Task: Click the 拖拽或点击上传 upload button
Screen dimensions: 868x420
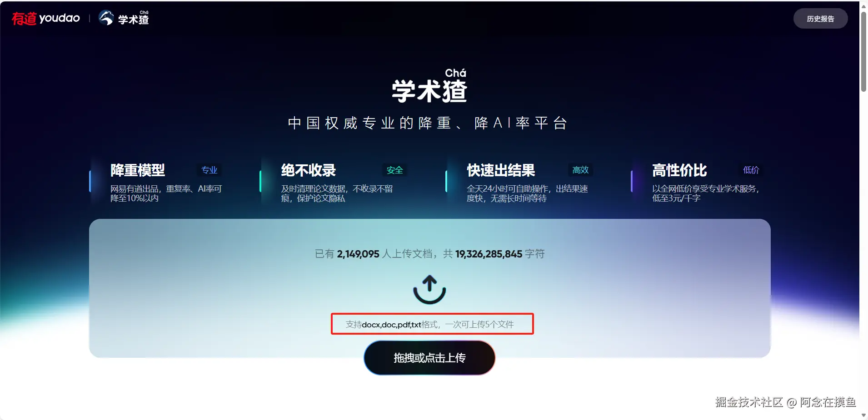Action: click(x=429, y=358)
